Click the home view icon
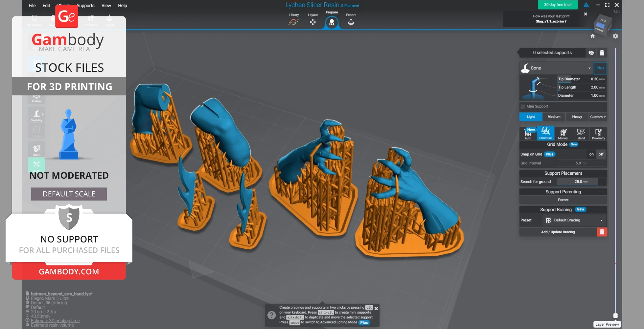Image resolution: width=644 pixels, height=329 pixels. [x=592, y=36]
